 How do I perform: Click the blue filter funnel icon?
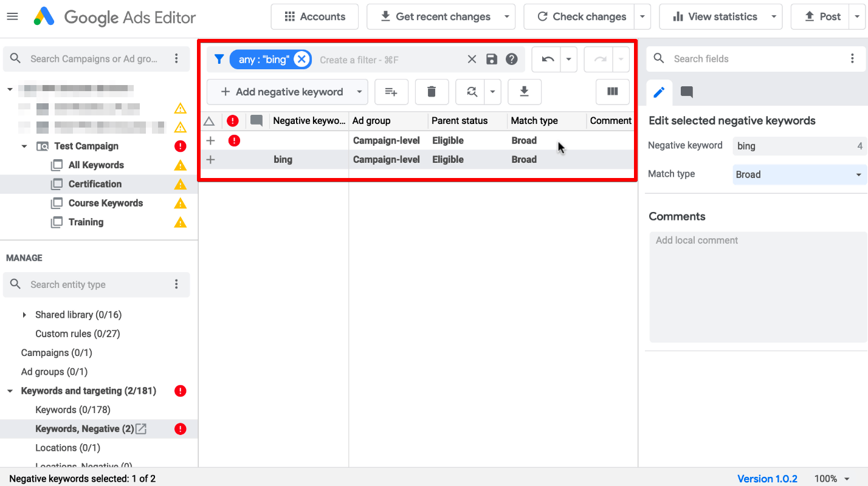pos(219,59)
